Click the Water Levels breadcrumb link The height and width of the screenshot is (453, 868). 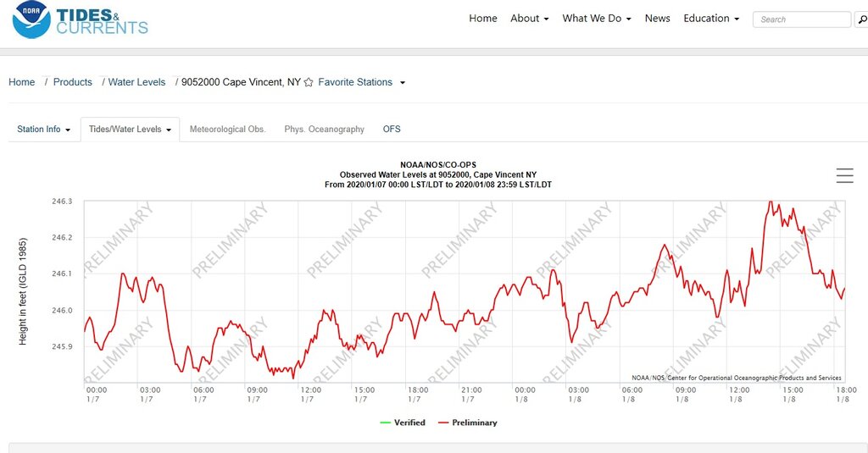tap(136, 82)
